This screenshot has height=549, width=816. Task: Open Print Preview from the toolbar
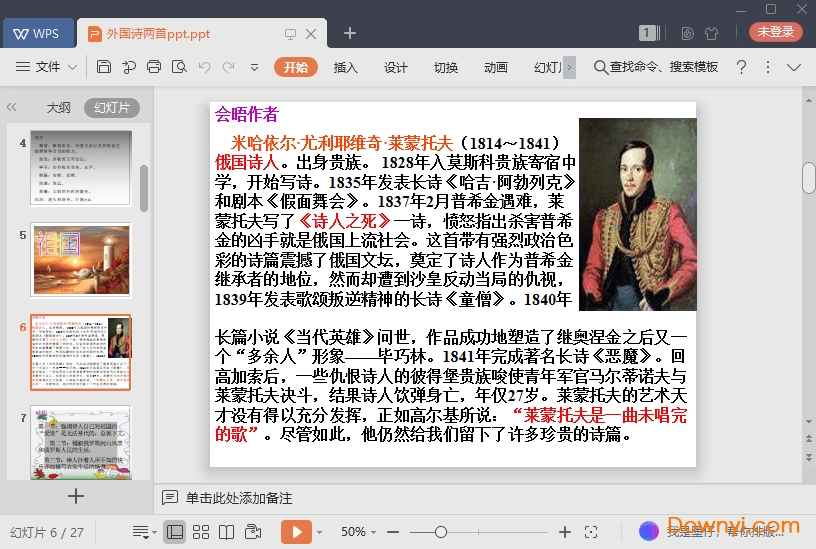(179, 67)
